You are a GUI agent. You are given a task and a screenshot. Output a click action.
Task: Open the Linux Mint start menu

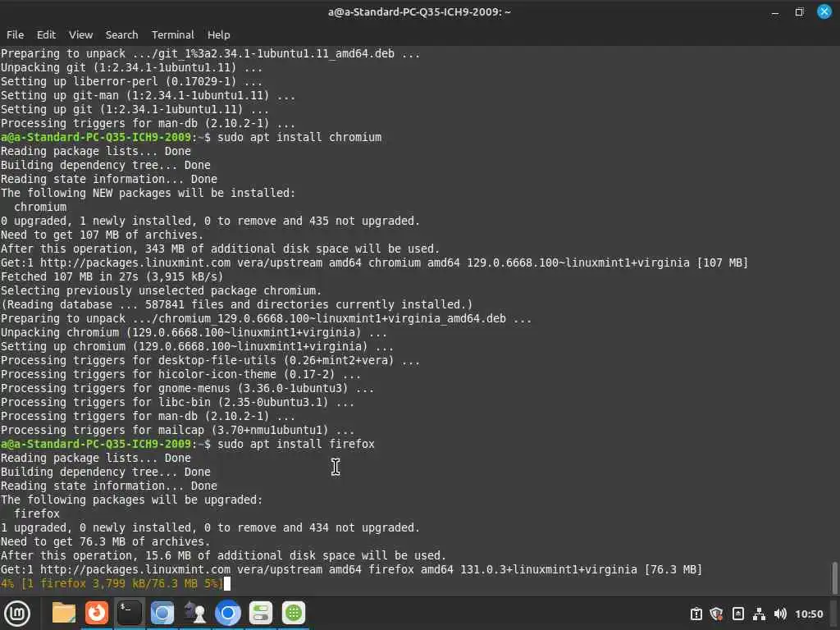[17, 614]
